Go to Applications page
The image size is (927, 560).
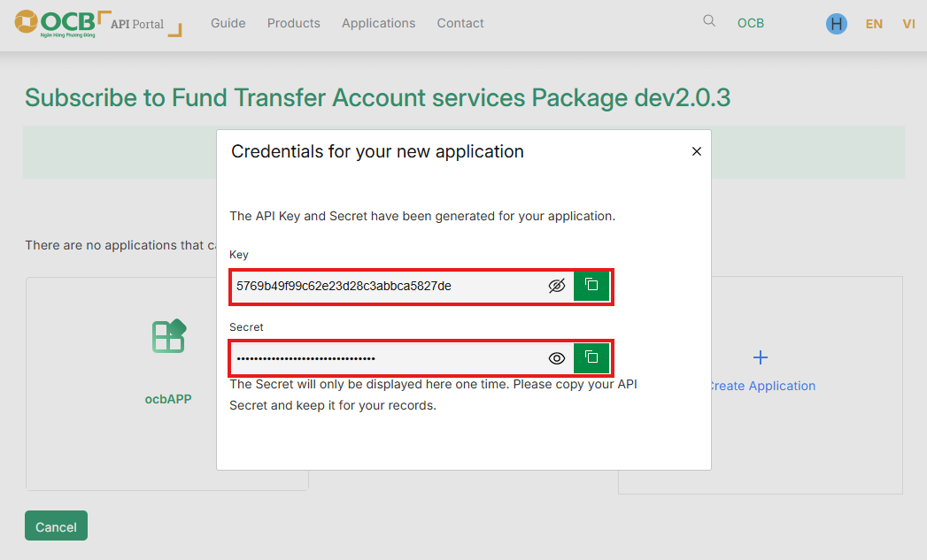point(378,23)
